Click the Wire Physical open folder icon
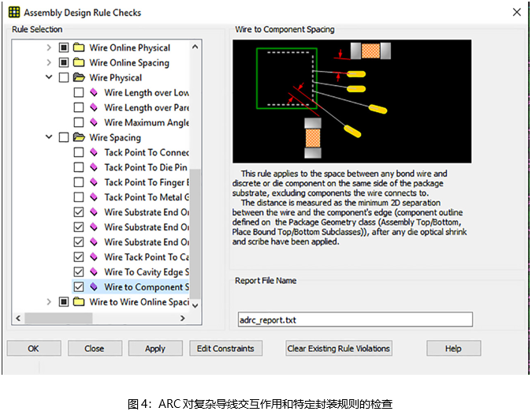Viewport: 532px width, 415px height. point(79,77)
